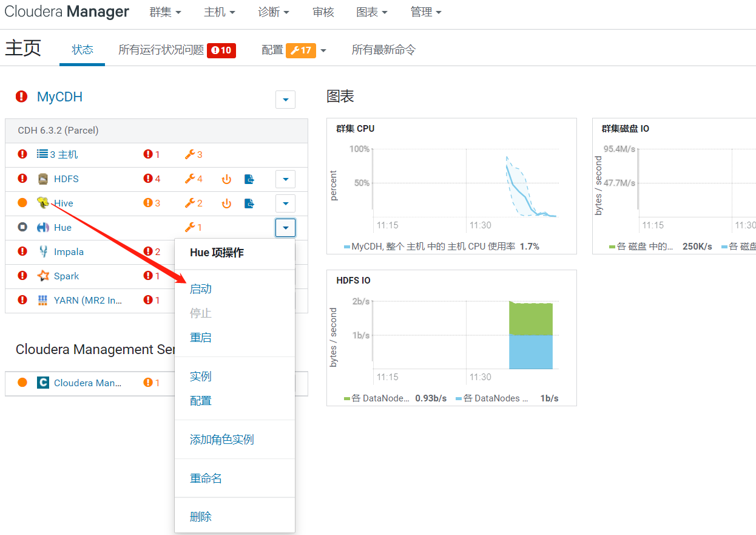
Task: Select 重启 in the Hue actions menu
Action: [x=201, y=338]
